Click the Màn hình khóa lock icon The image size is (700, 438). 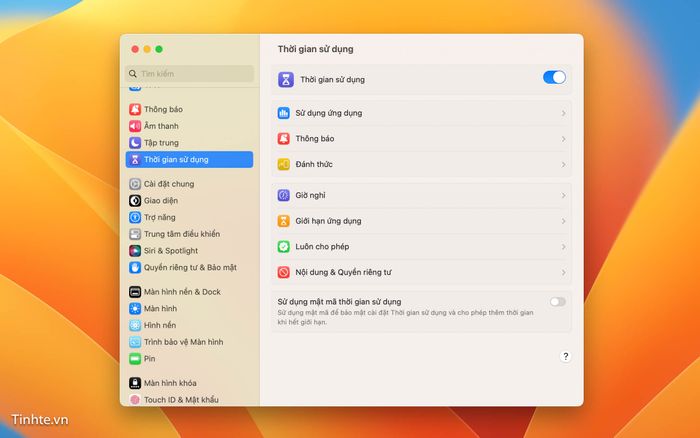pos(135,383)
